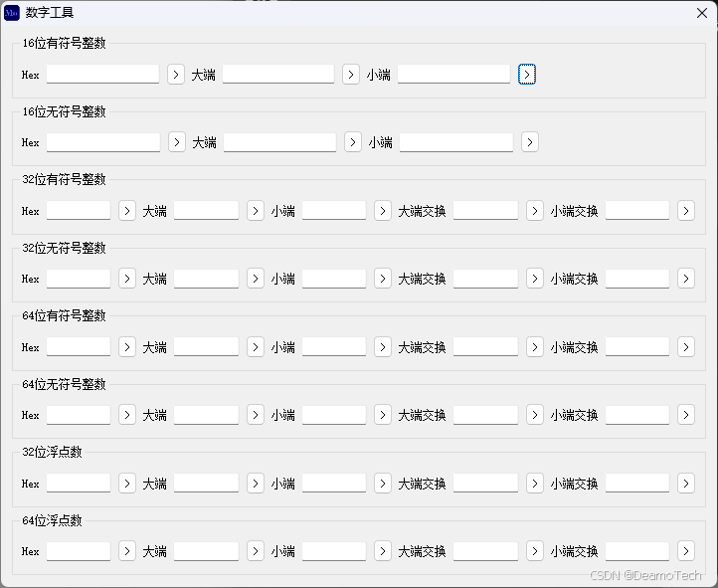This screenshot has height=588, width=718.
Task: Convert Hex value in 32位有符号整数 row
Action: [x=127, y=211]
